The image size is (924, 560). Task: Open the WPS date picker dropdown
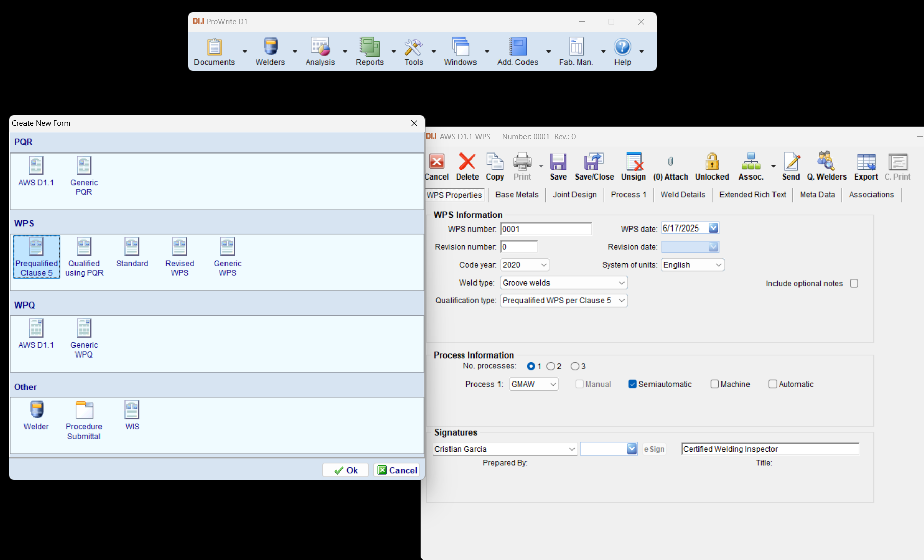713,228
